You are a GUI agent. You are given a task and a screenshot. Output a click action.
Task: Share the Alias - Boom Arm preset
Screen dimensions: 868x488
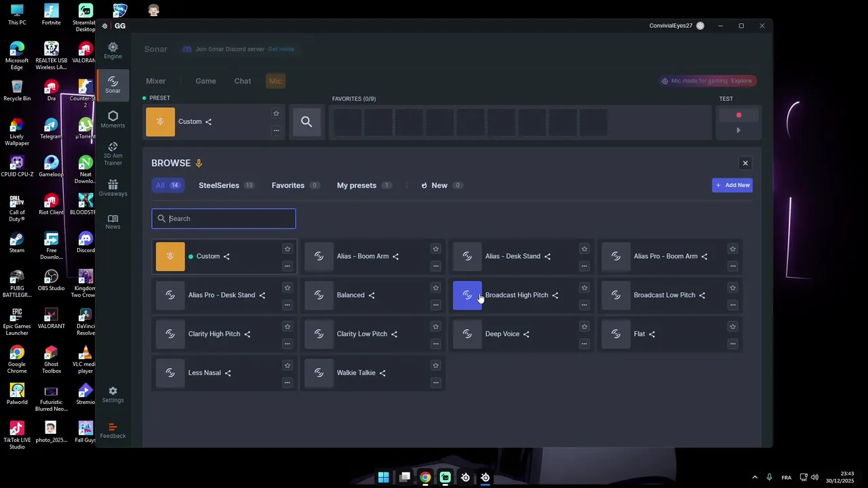(x=395, y=257)
